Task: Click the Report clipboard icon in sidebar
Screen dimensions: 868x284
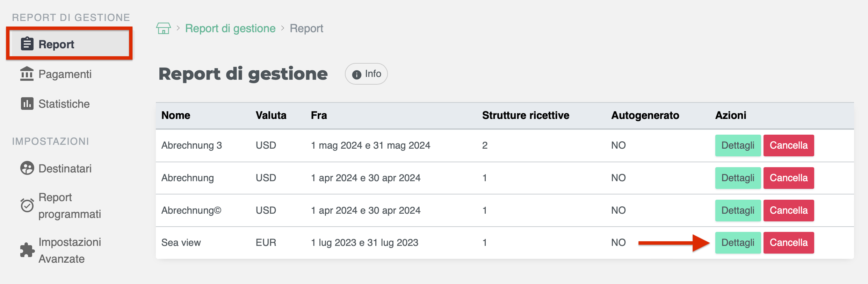Action: pos(27,44)
